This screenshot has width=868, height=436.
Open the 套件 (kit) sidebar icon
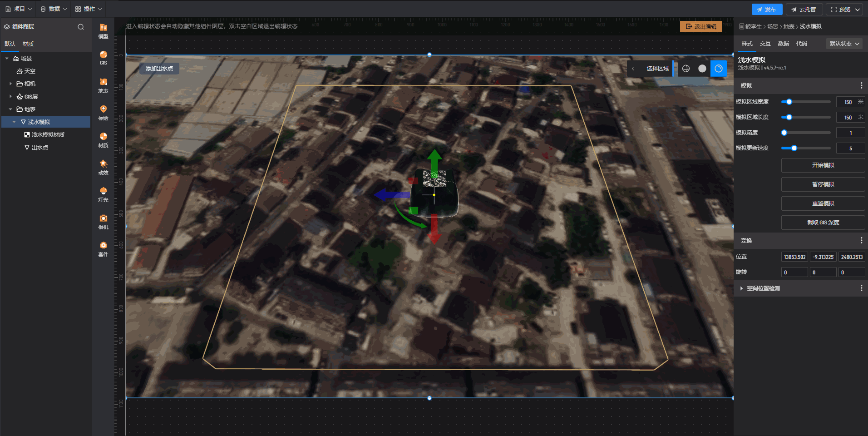tap(103, 248)
